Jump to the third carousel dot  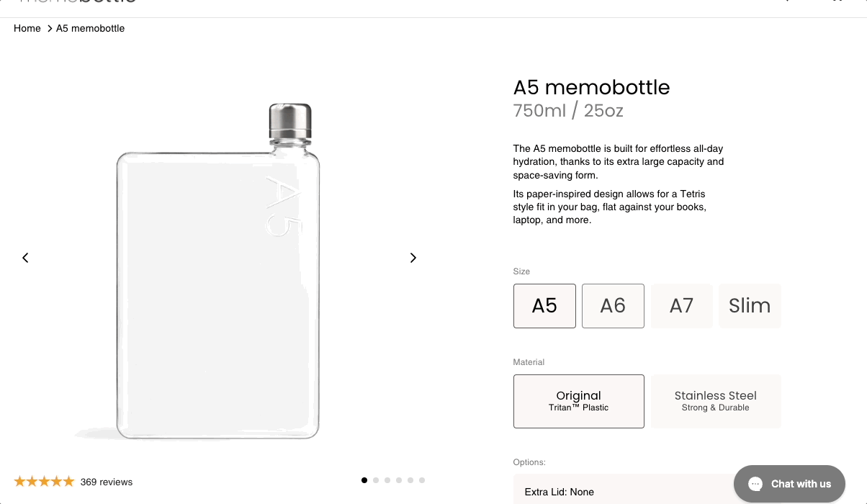click(387, 480)
